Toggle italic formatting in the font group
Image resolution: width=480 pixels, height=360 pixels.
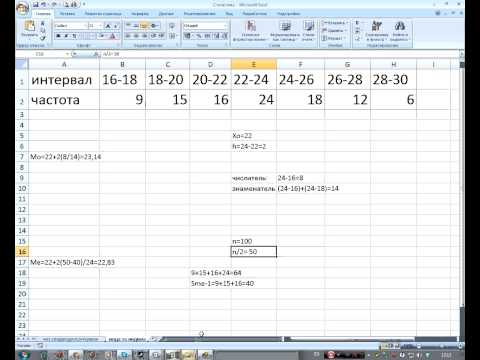(66, 36)
